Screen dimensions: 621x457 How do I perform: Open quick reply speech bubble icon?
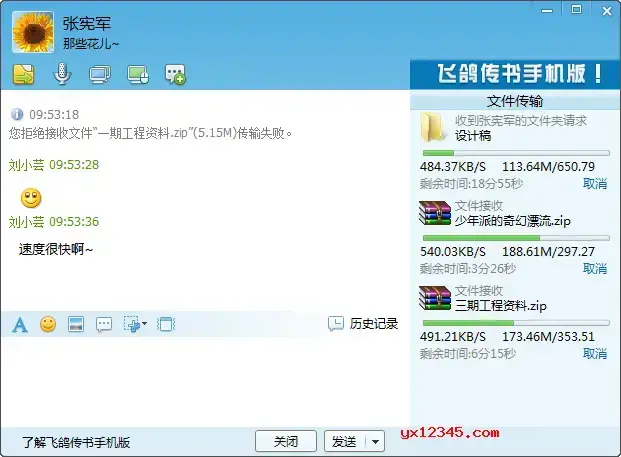tap(104, 325)
